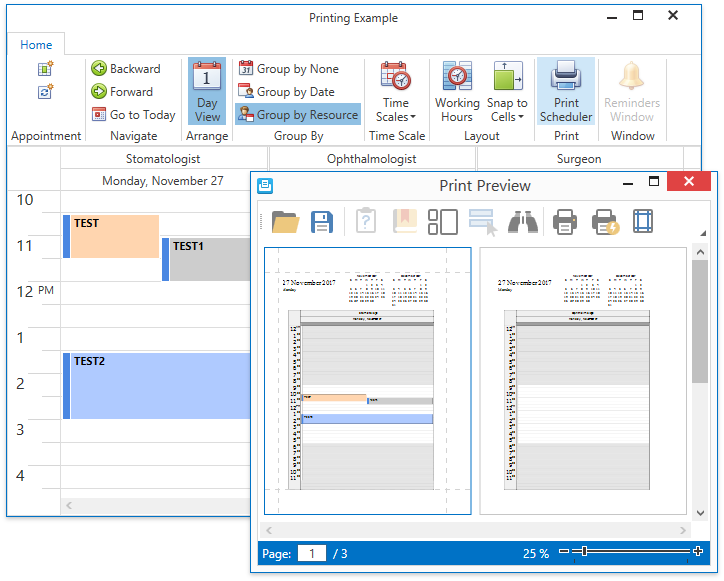Click the preview horizontal scroll right arrow
Image resolution: width=724 pixels, height=581 pixels.
683,530
